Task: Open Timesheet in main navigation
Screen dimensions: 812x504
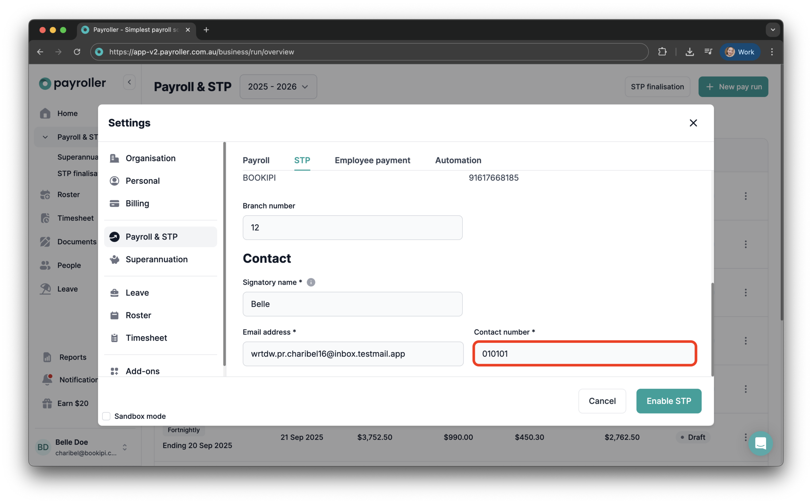Action: coord(75,218)
